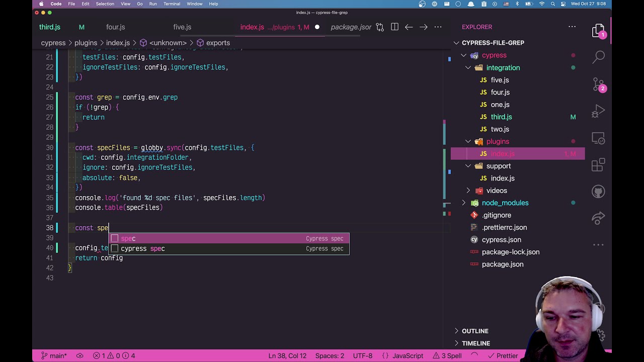Expand the node_modules folder
The image size is (644, 362).
(x=463, y=203)
